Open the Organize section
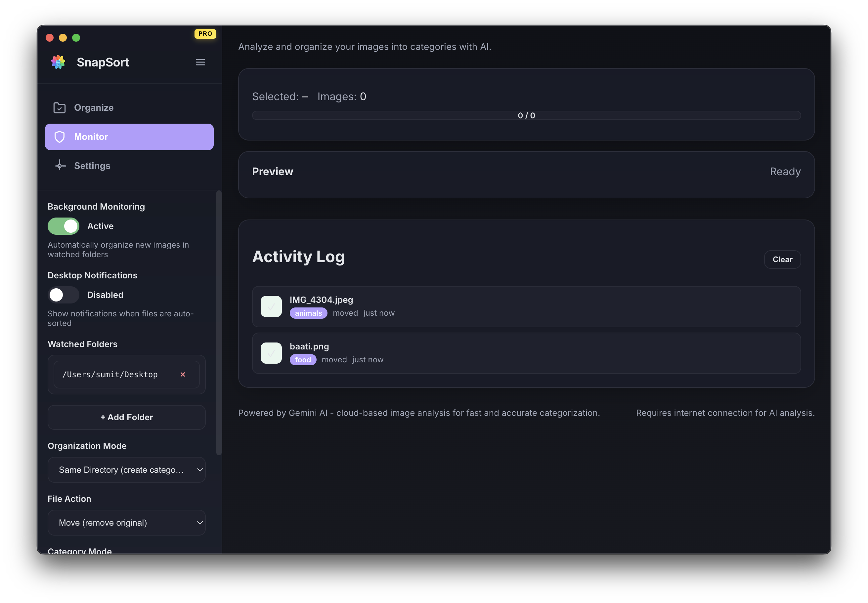The height and width of the screenshot is (603, 868). point(94,108)
